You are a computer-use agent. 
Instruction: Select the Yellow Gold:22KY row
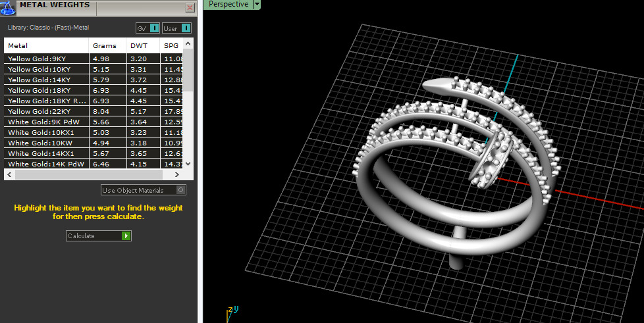[x=94, y=111]
